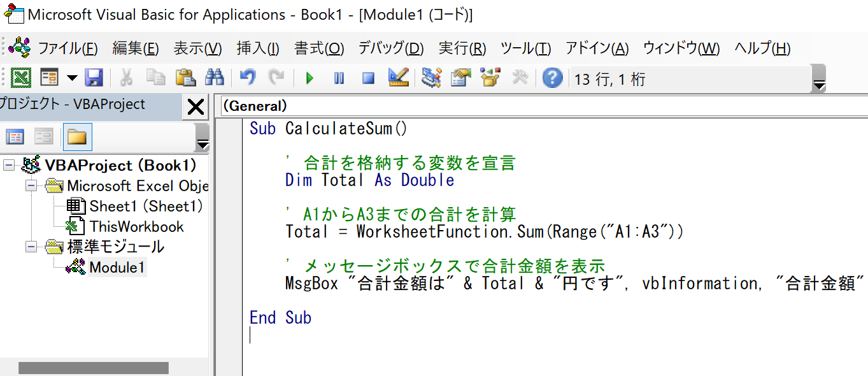Click the Save floppy disk icon
Image resolution: width=868 pixels, height=376 pixels.
(x=94, y=78)
